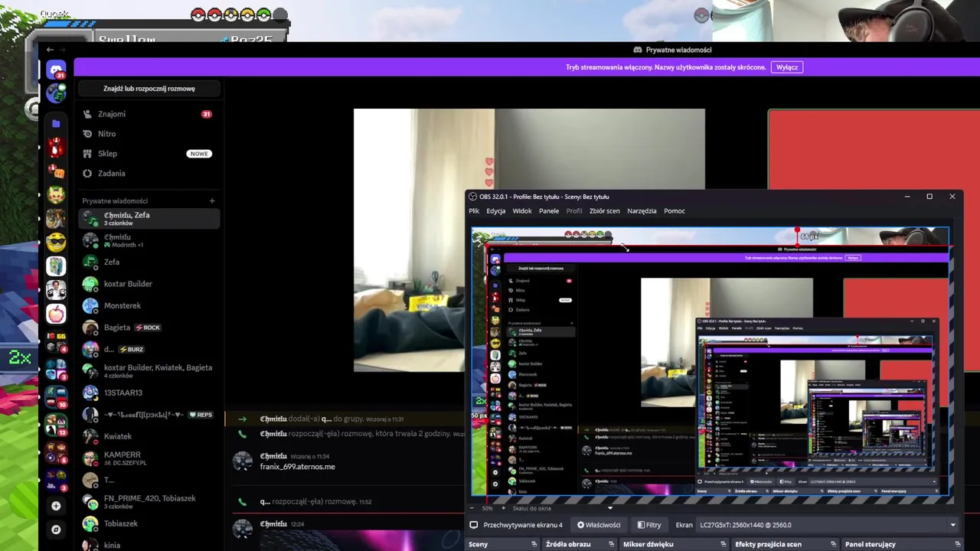Open Bagieta ROCK direct message
Viewport: 980px width, 551px height.
pos(149,328)
